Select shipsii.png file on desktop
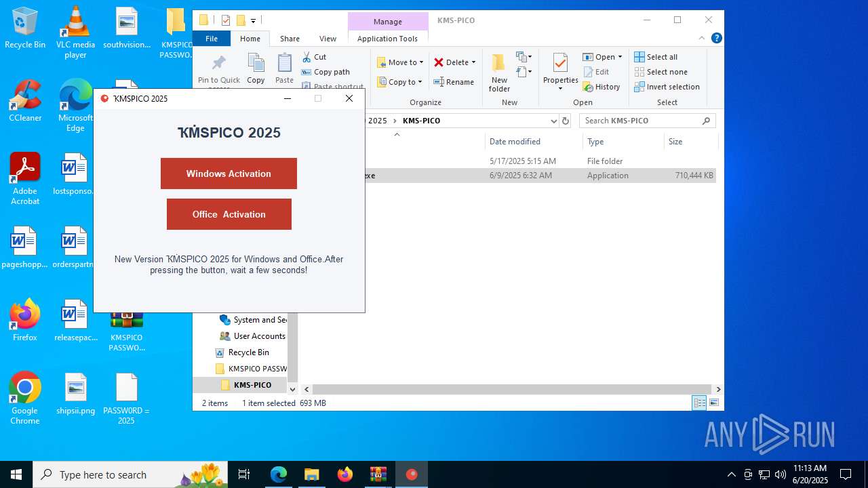The width and height of the screenshot is (868, 488). 75,394
